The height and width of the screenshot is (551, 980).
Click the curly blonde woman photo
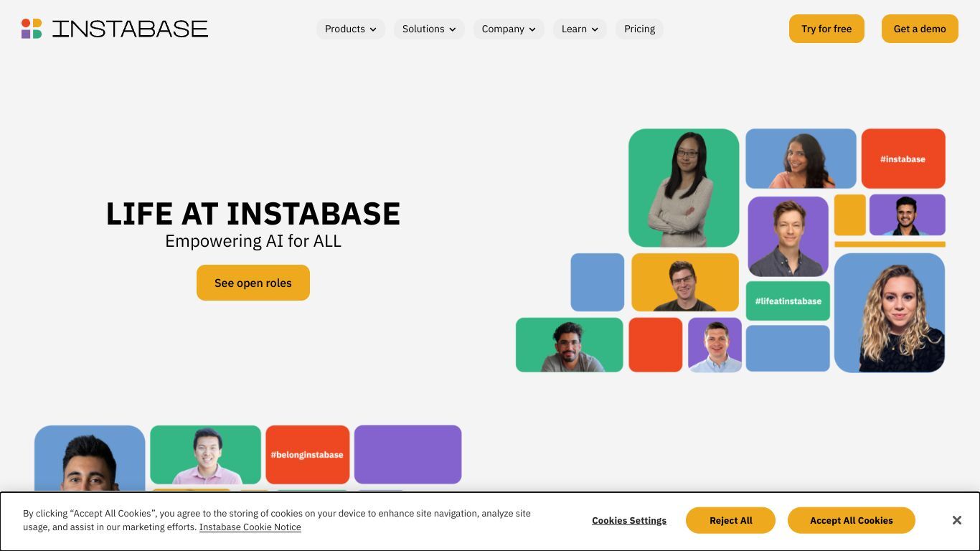tap(890, 313)
